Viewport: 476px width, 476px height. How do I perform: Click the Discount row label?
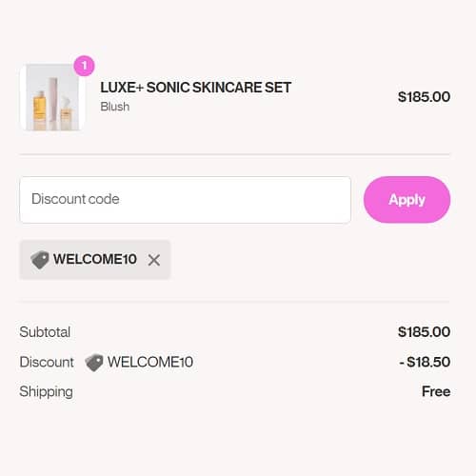point(47,362)
